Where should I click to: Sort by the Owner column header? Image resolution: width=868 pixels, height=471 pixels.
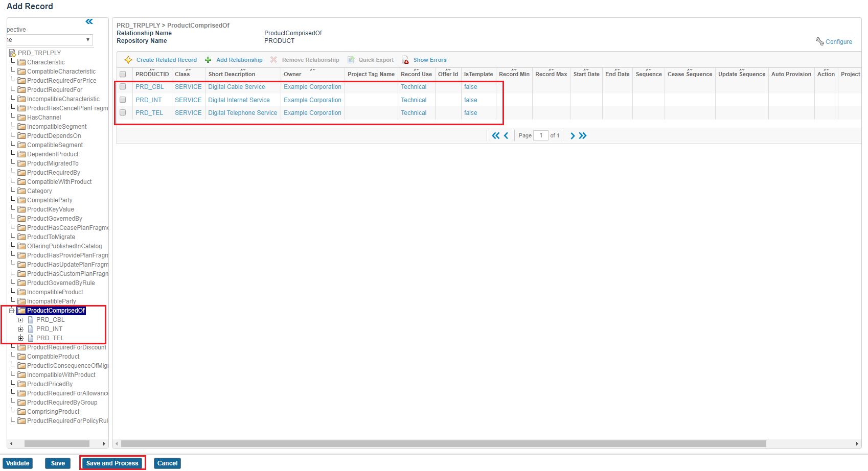(292, 74)
